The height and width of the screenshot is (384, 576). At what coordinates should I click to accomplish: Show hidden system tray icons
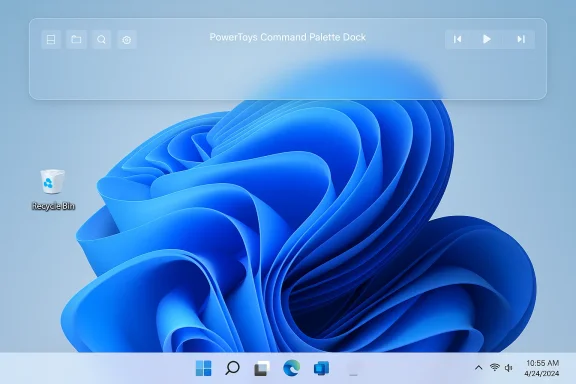point(479,367)
